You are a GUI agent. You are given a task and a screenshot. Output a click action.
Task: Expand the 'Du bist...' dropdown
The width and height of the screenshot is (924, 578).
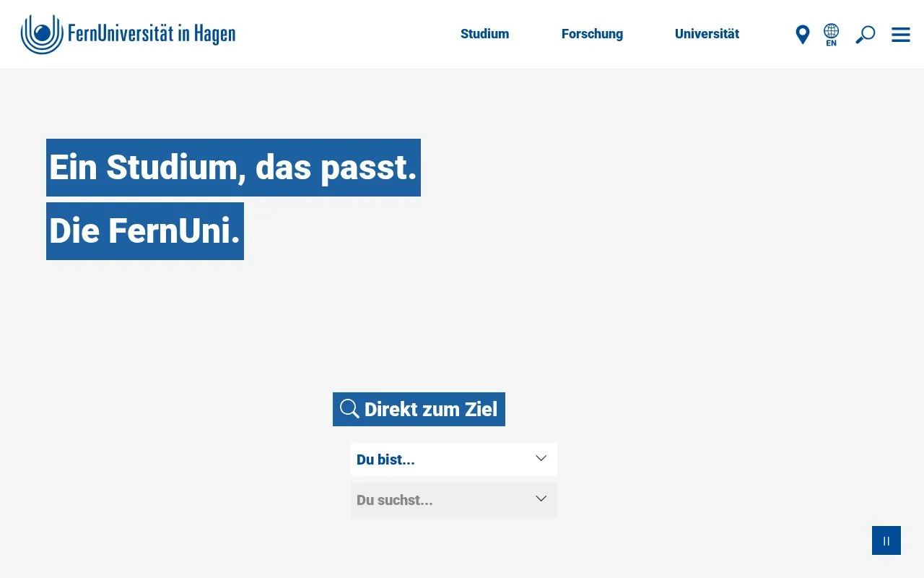click(454, 460)
